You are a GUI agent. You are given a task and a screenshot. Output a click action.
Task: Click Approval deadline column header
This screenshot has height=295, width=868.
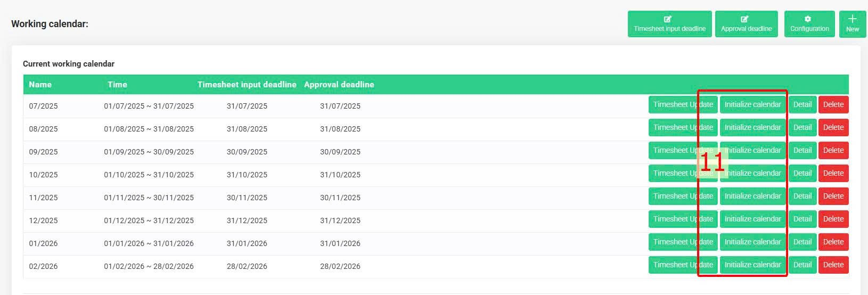(339, 85)
